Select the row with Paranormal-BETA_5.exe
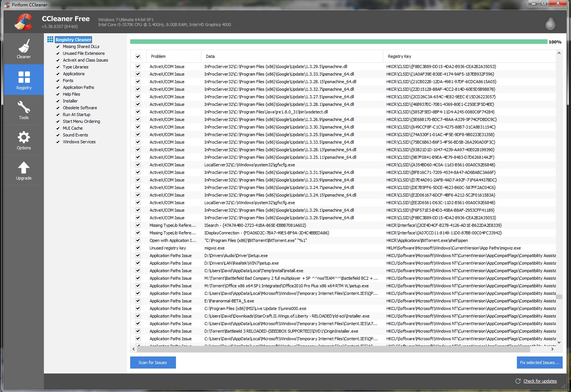The image size is (571, 392). pyautogui.click(x=344, y=301)
